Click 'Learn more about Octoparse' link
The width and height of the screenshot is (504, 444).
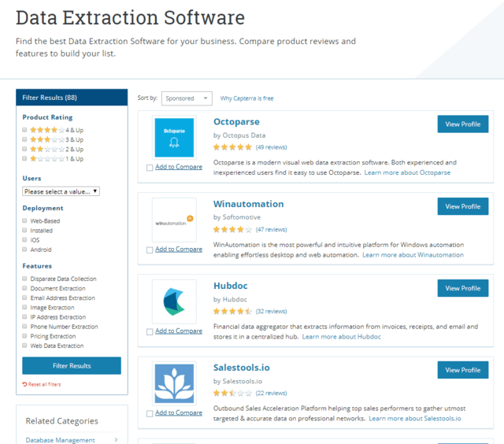pos(407,172)
